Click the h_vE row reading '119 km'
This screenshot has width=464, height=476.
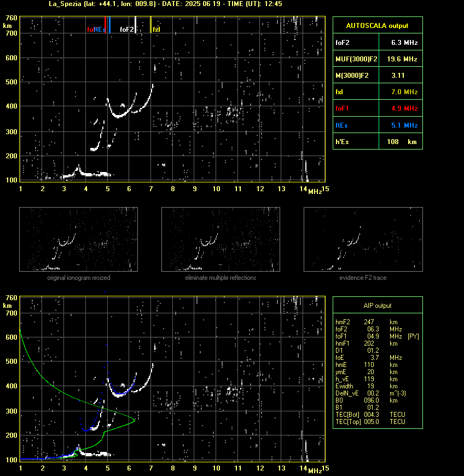(367, 379)
